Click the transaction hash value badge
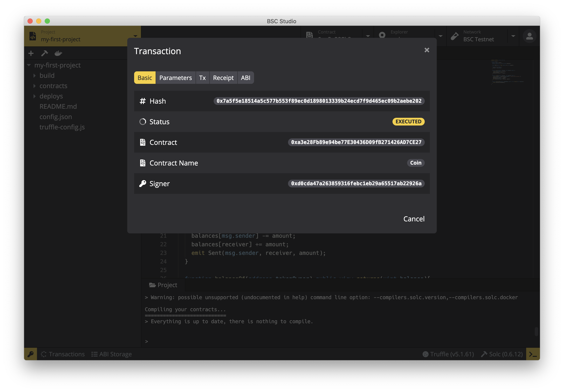 tap(319, 101)
